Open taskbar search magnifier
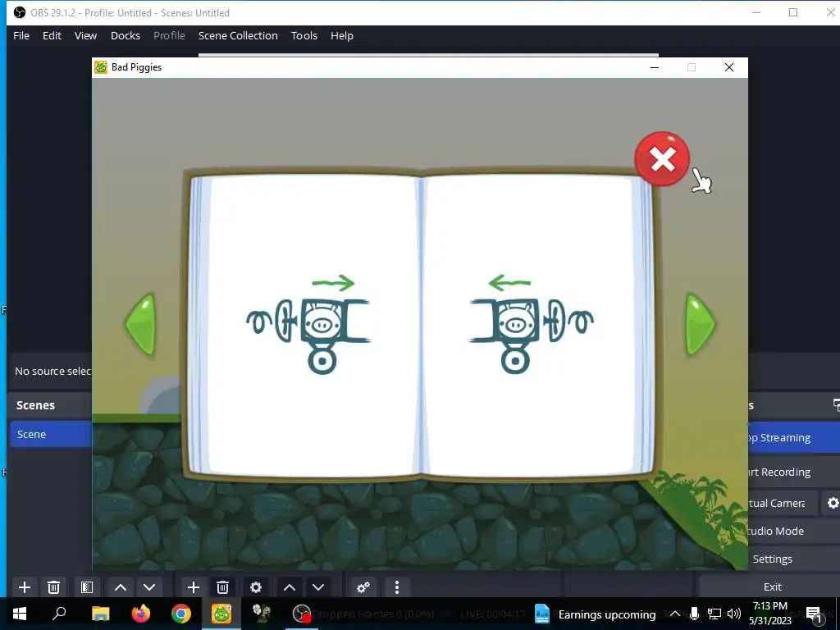 click(x=59, y=614)
